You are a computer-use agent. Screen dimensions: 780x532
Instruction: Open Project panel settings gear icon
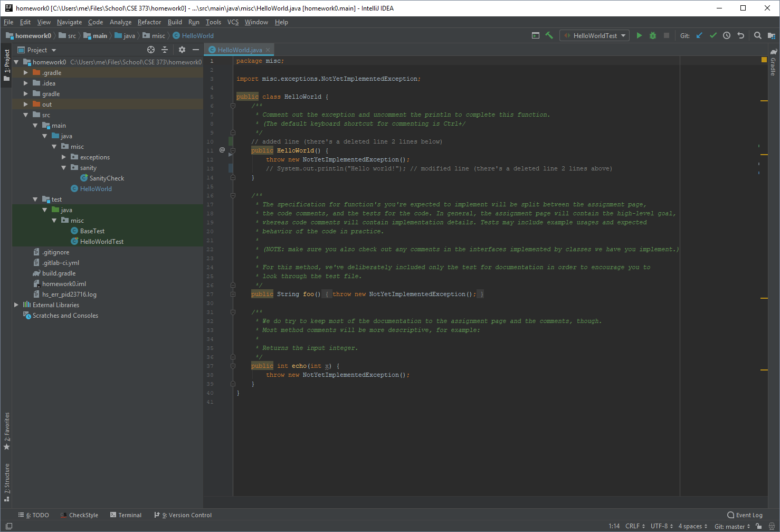(182, 50)
